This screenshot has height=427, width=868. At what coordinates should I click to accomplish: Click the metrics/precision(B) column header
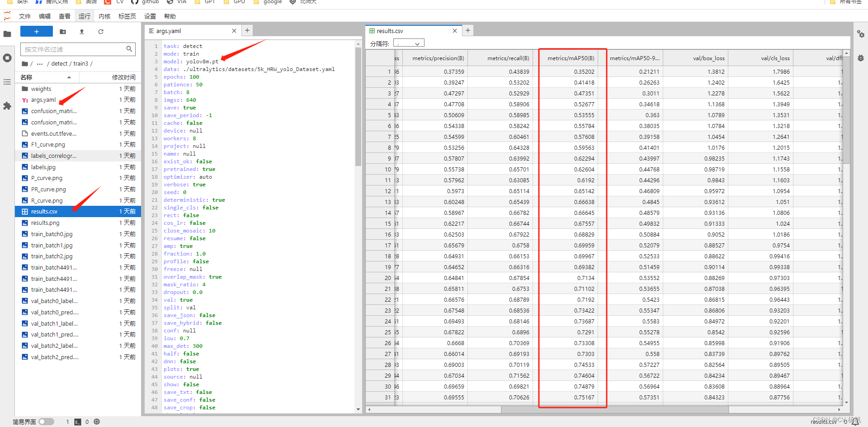[x=435, y=58]
